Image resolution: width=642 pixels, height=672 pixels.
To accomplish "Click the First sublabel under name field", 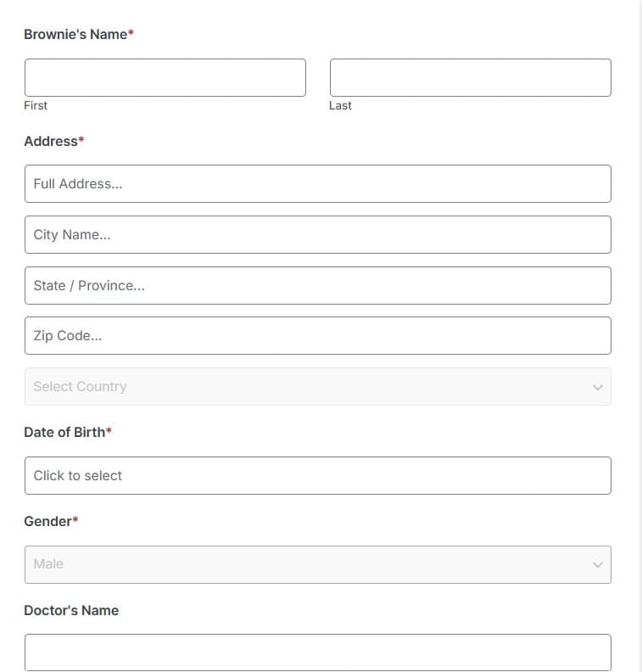I will (36, 105).
